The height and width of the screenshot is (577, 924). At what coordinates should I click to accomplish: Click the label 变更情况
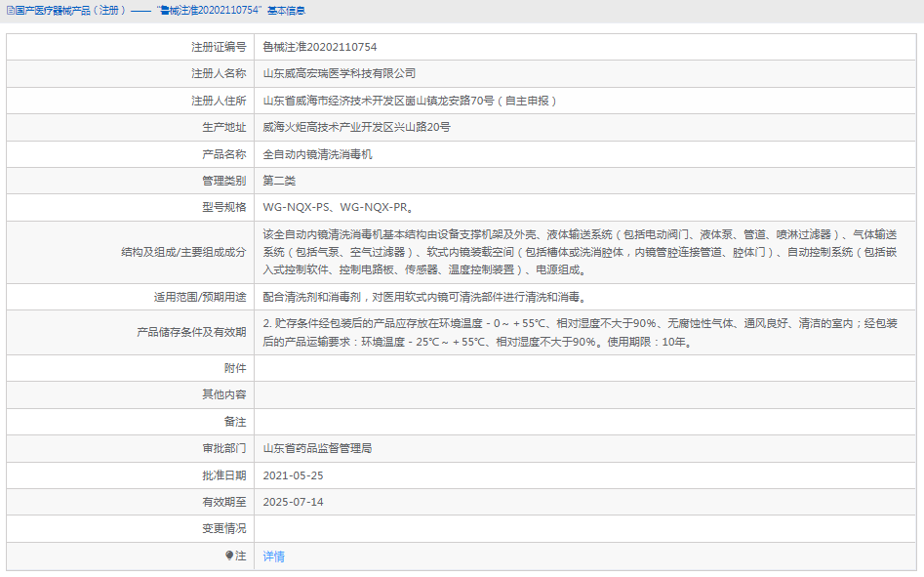click(224, 528)
